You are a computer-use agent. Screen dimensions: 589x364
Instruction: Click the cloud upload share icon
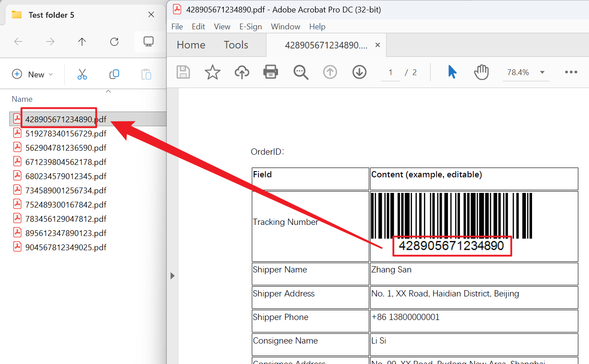[242, 72]
